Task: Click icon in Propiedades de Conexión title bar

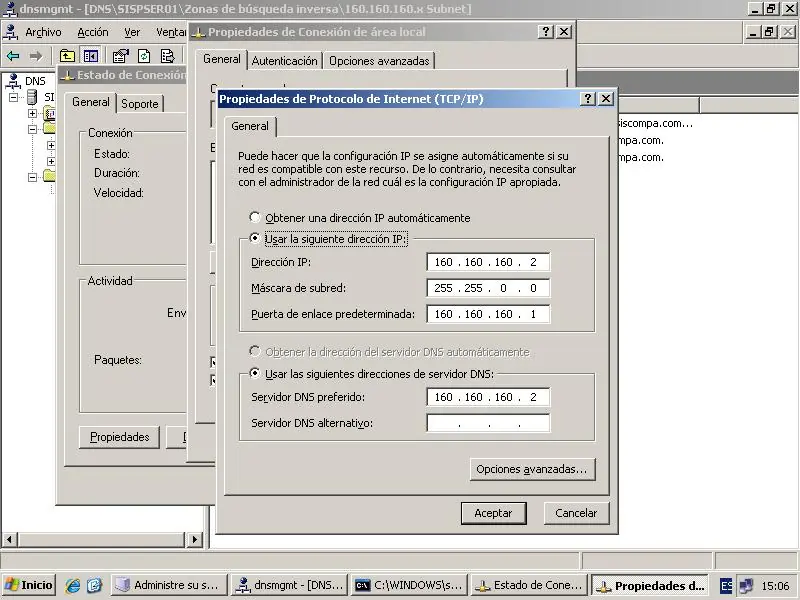Action: click(x=198, y=33)
